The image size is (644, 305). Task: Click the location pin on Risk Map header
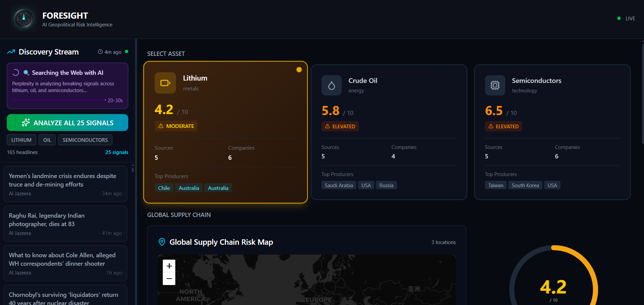[x=161, y=242]
